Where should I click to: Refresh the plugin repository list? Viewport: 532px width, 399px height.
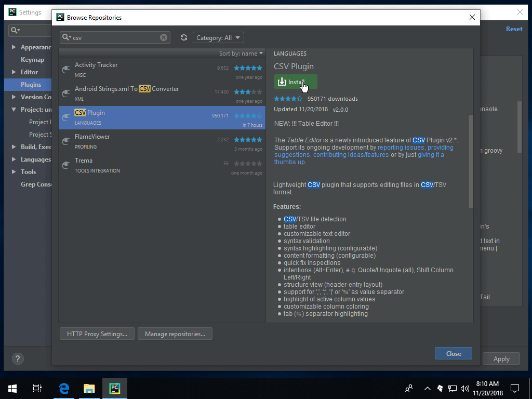(x=184, y=37)
